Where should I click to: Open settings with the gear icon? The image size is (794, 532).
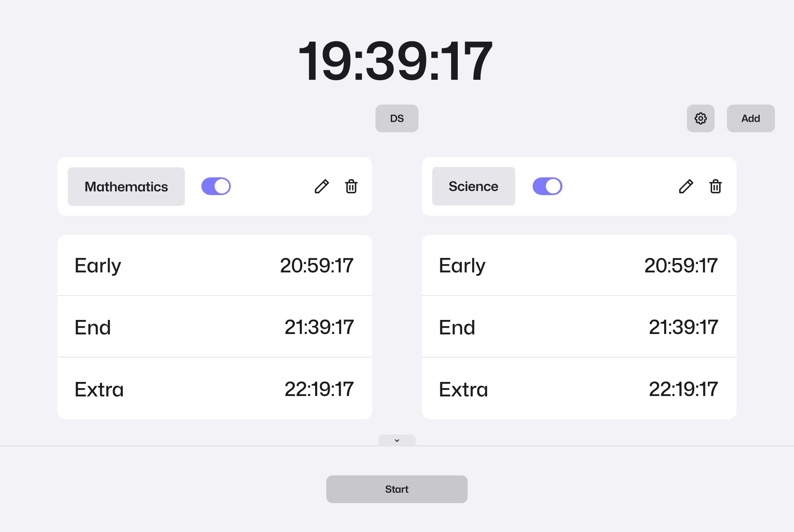pos(701,118)
